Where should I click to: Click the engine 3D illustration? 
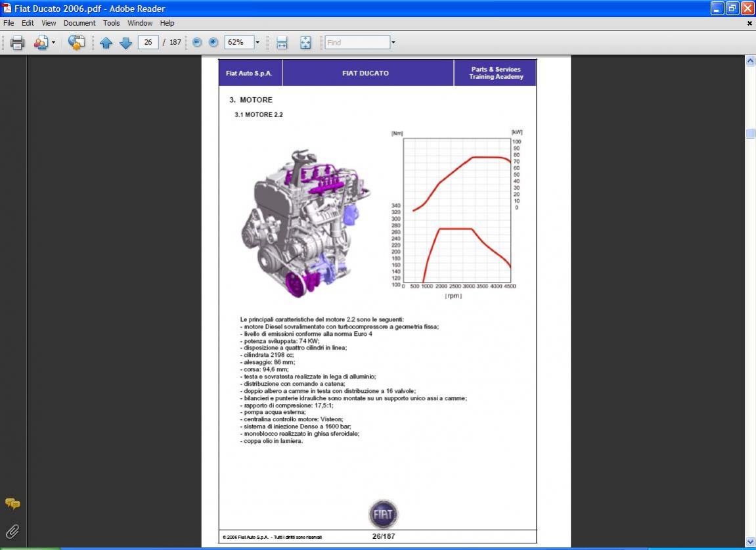(306, 223)
